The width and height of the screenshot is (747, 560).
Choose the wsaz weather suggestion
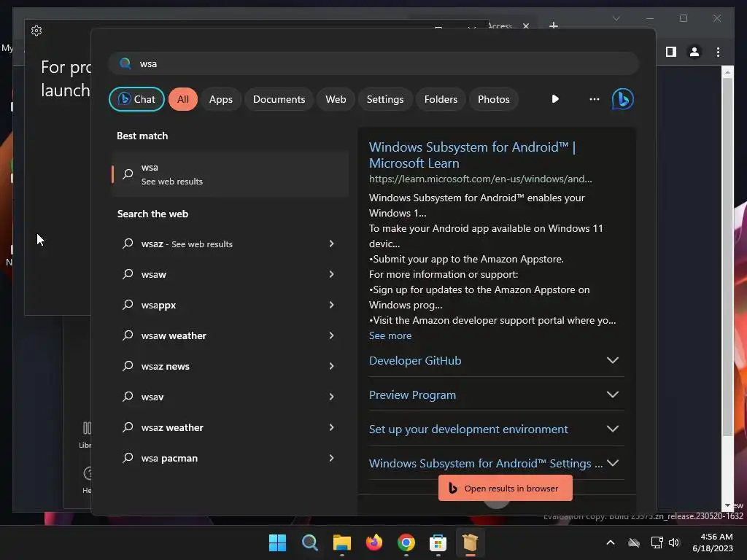click(x=230, y=427)
